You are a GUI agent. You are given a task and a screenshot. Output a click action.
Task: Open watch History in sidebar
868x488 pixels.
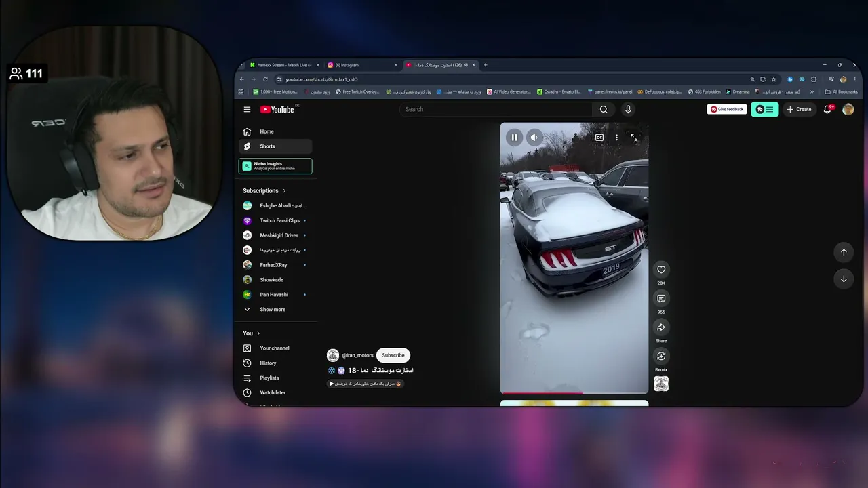[x=275, y=363]
